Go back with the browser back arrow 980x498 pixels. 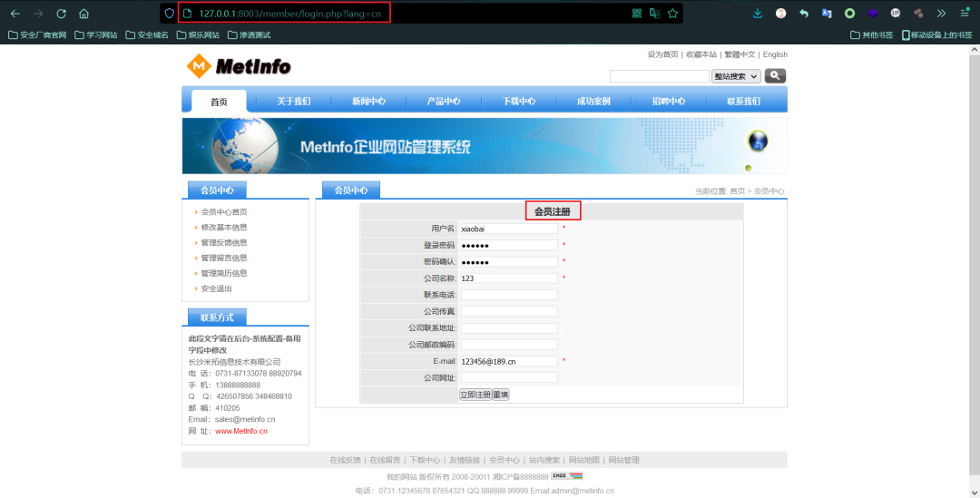point(15,14)
